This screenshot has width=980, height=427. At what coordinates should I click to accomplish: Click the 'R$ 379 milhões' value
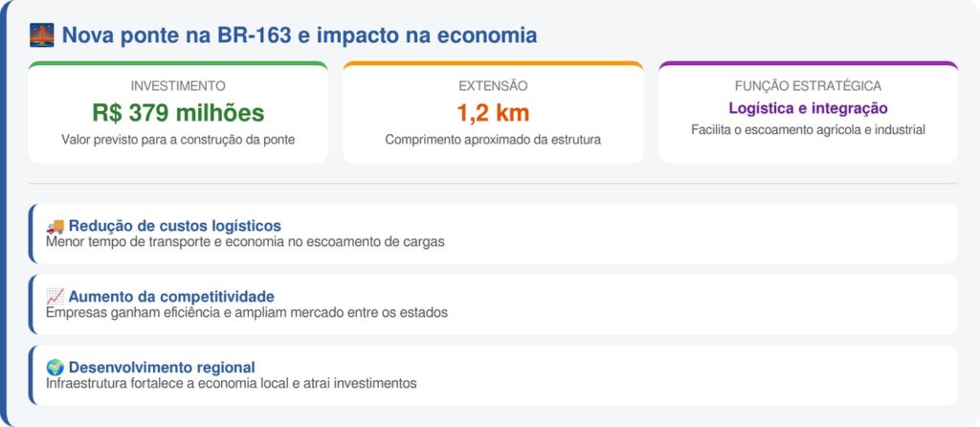[x=178, y=112]
